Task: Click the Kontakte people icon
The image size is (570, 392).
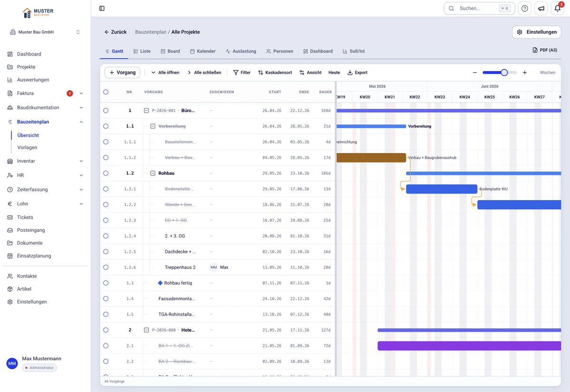Action: point(10,276)
